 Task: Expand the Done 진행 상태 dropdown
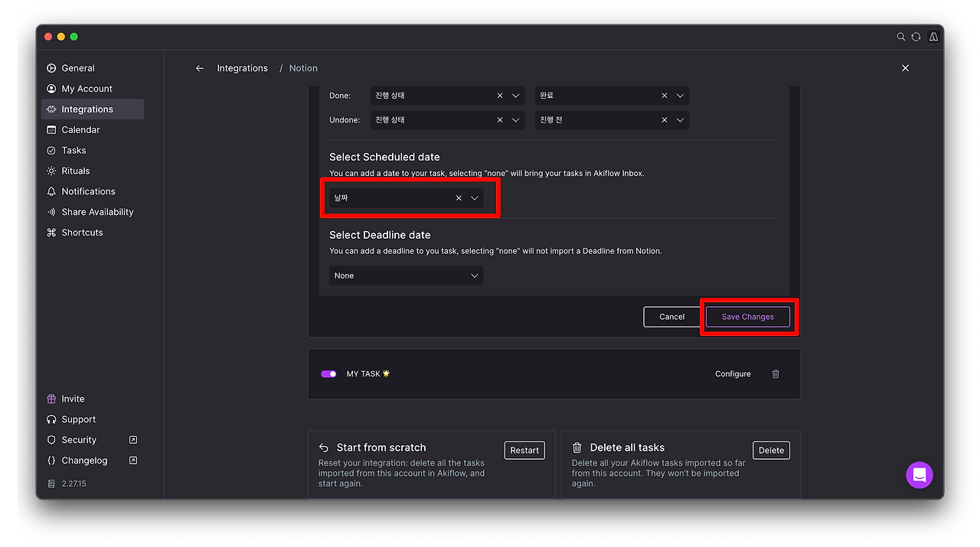[x=516, y=96]
